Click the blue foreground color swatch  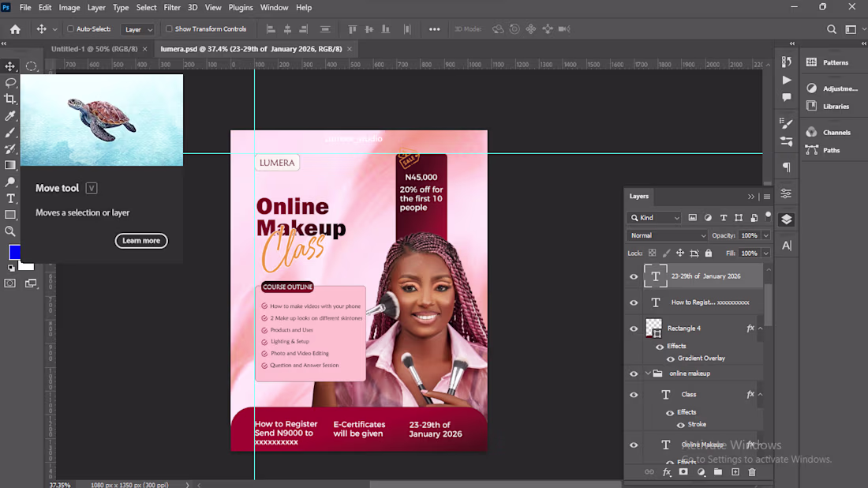14,252
